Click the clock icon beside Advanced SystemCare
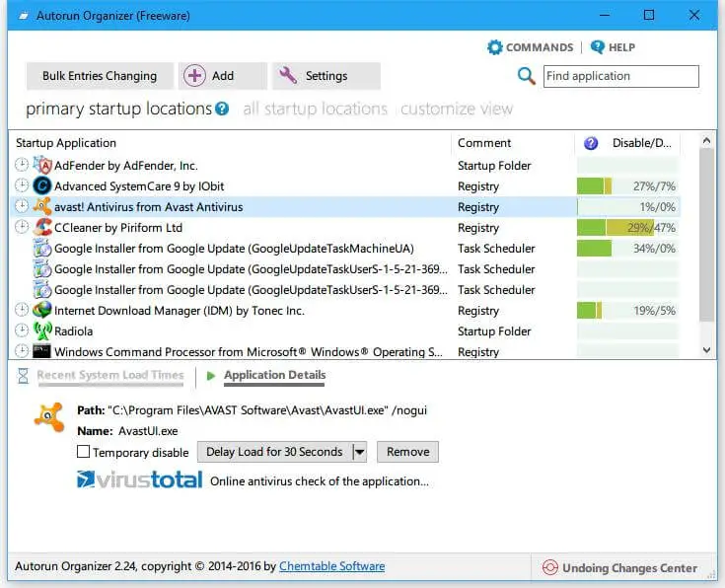The width and height of the screenshot is (725, 588). click(22, 185)
